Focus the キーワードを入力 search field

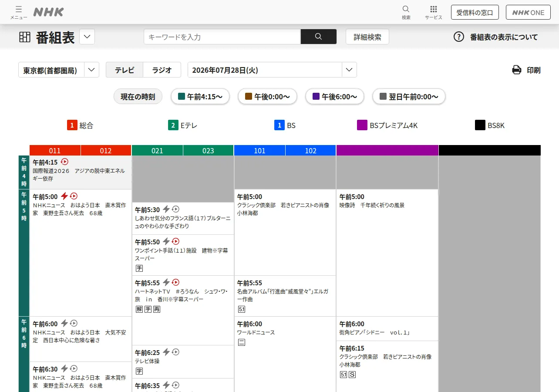(x=222, y=37)
